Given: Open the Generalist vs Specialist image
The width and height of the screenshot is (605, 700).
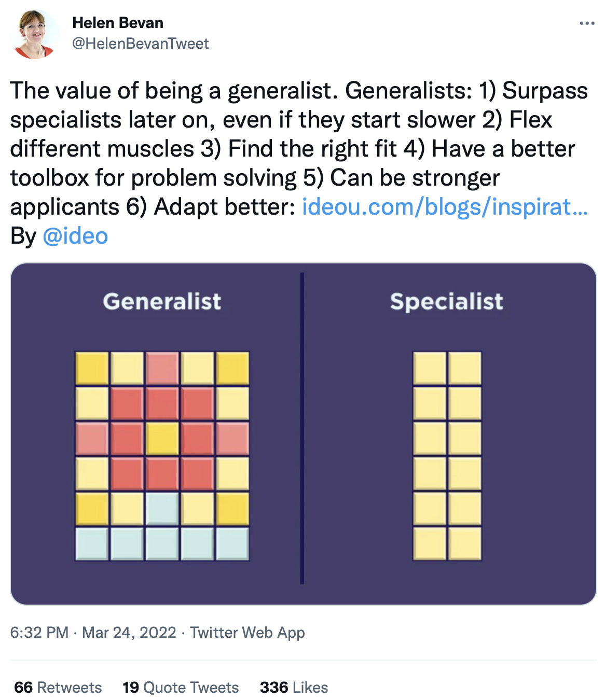Looking at the screenshot, I should [304, 434].
